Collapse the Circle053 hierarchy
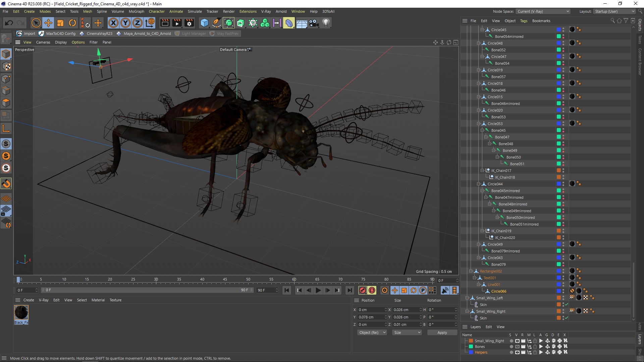 [479, 124]
